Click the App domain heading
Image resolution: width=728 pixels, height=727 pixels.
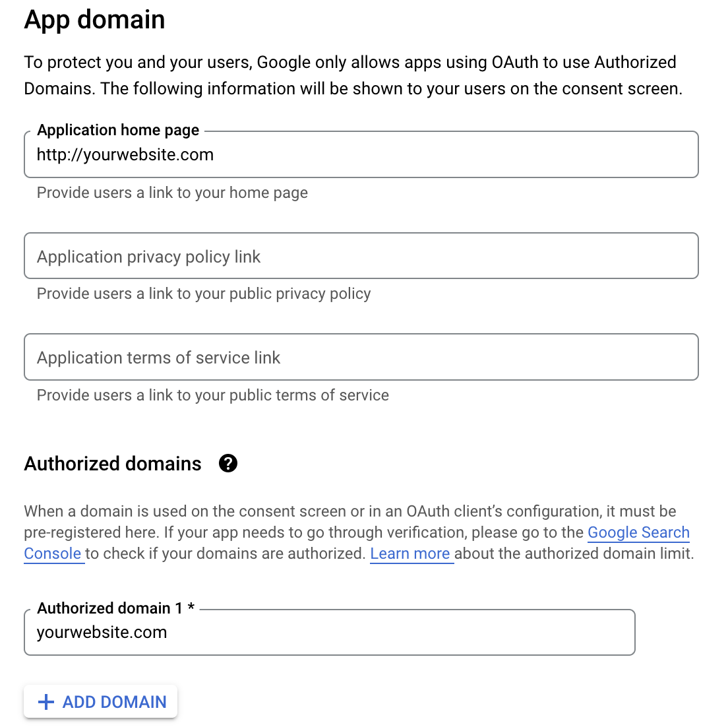click(x=94, y=20)
